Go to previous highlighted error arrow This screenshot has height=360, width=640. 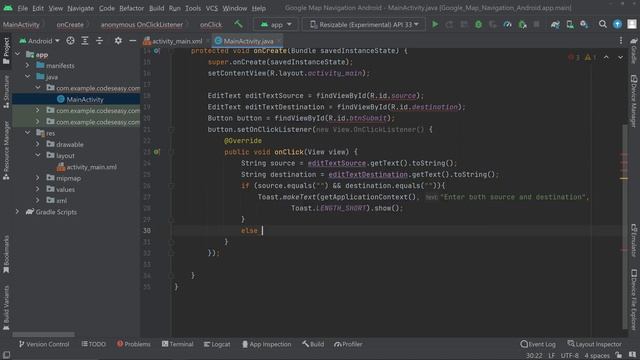coord(606,58)
